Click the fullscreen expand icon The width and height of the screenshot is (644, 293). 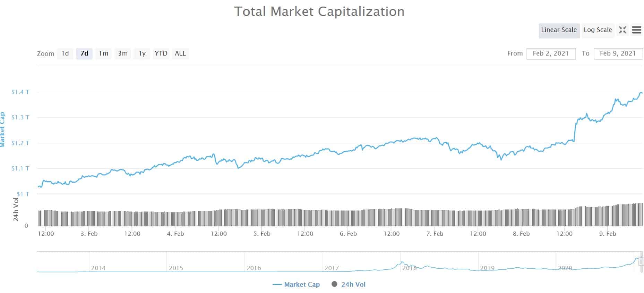622,30
